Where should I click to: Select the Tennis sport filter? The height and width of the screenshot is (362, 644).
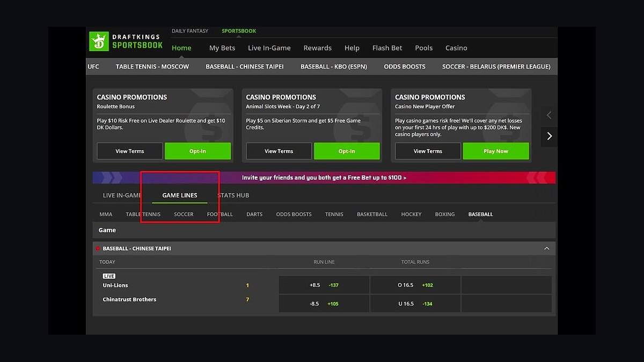(334, 214)
